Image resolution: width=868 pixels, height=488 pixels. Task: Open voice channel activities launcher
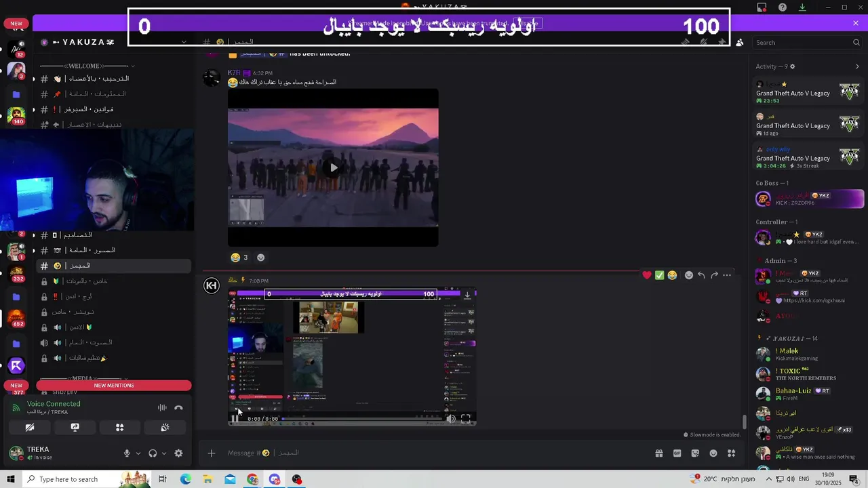click(119, 428)
